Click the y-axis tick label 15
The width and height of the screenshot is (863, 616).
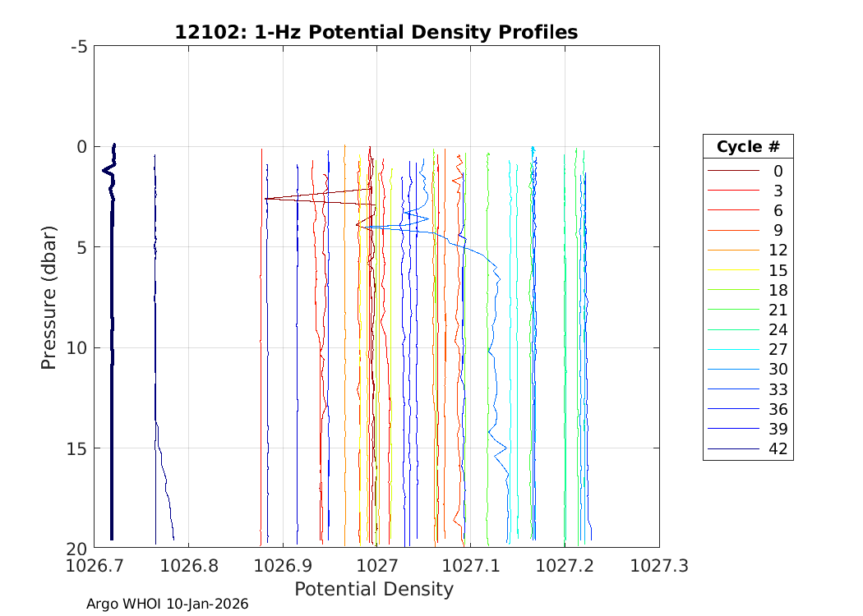click(x=76, y=448)
